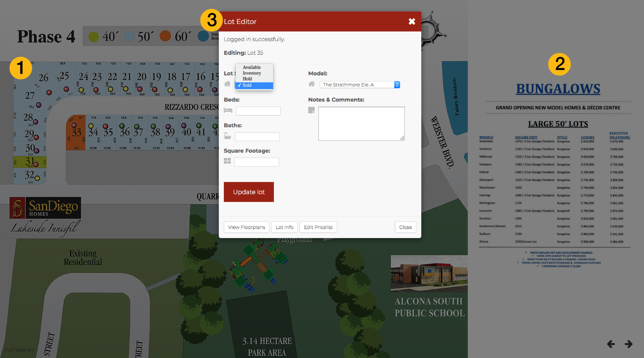Viewport: 644px width, 358px height.
Task: Select lot 19 marker on siteplan
Action: point(155,89)
